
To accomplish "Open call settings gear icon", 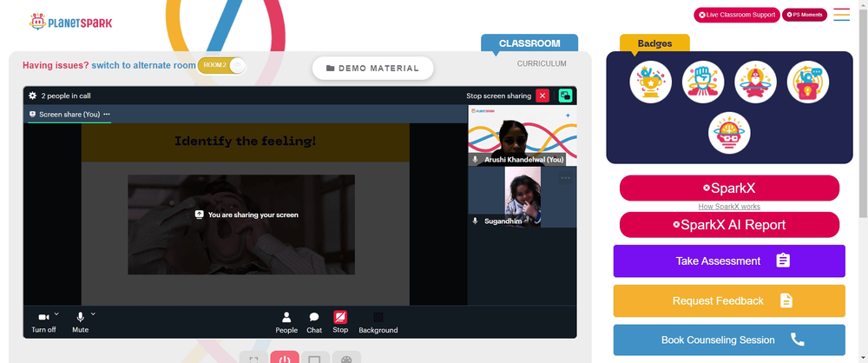I will point(33,96).
